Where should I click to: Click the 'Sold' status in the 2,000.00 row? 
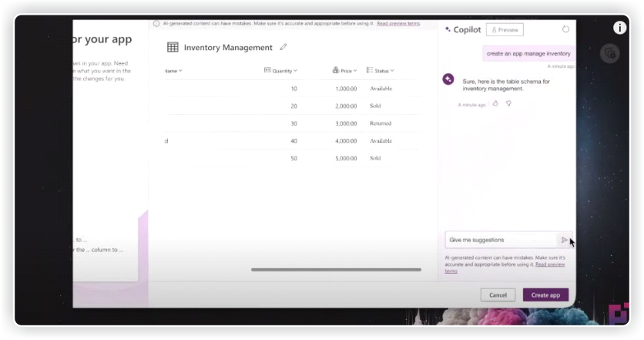pyautogui.click(x=375, y=106)
